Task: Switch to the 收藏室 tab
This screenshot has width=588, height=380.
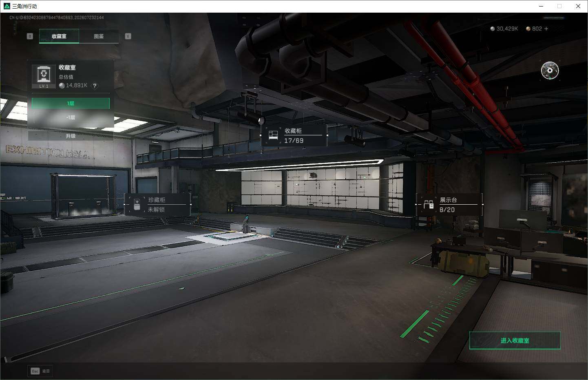Action: coord(59,36)
